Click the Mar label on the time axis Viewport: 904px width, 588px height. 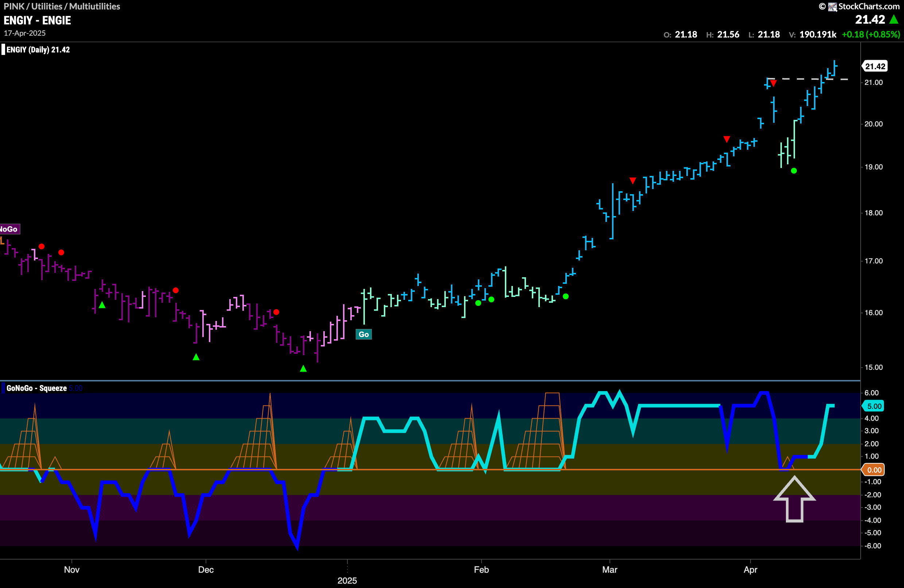[609, 569]
